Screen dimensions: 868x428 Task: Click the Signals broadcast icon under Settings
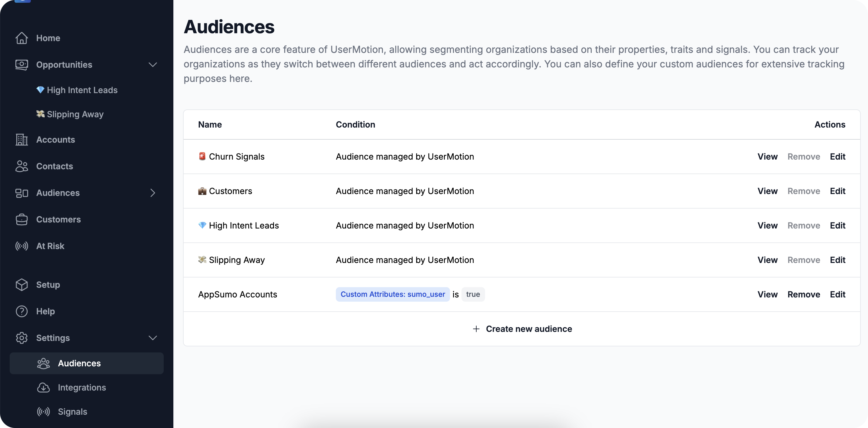click(x=43, y=412)
